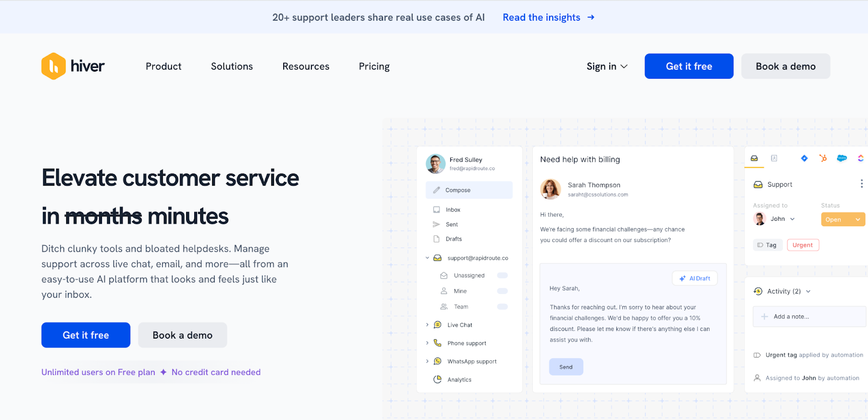Viewport: 868px width, 420px height.
Task: Click the Team people icon
Action: [x=444, y=307]
